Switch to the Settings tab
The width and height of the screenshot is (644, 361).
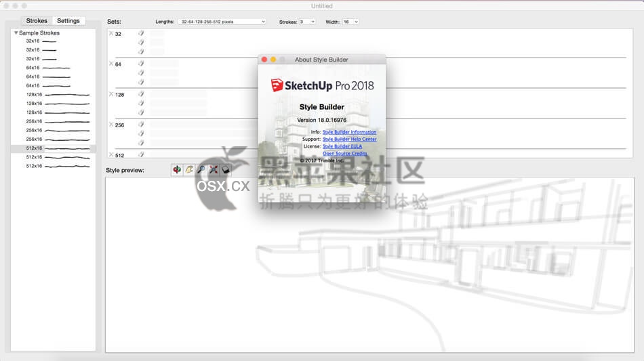pos(68,20)
